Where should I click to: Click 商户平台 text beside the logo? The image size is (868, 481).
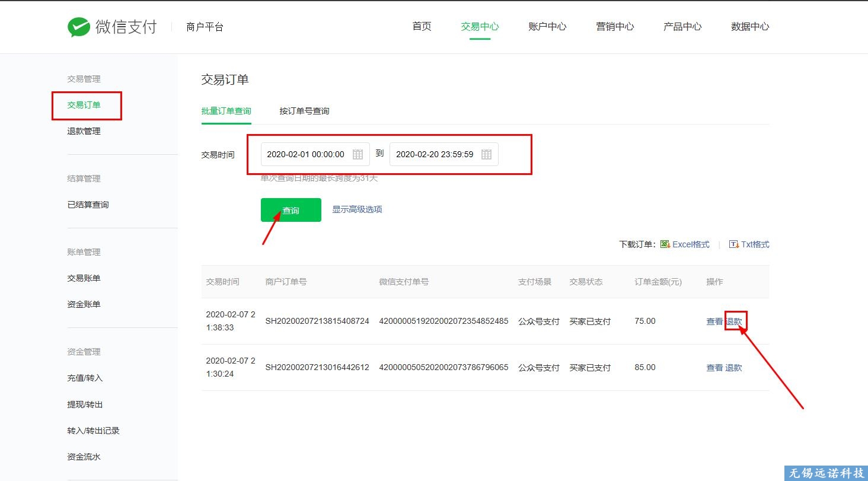click(205, 27)
